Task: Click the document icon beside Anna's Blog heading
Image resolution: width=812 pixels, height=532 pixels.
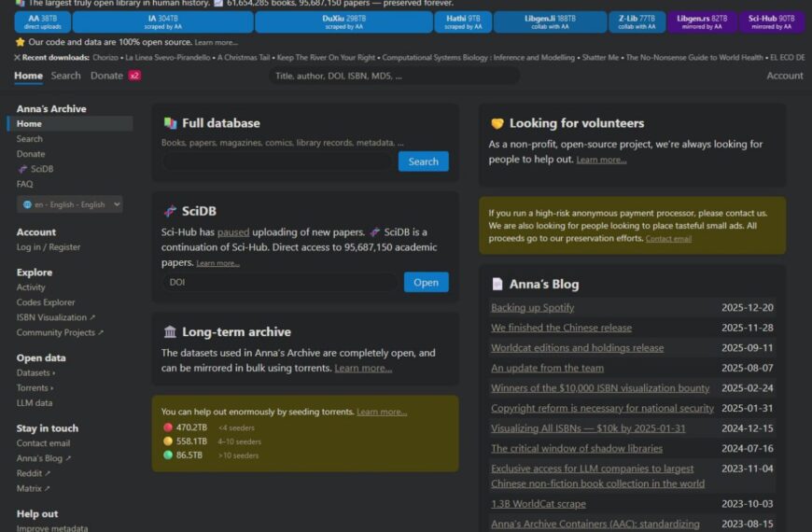Action: (x=497, y=285)
